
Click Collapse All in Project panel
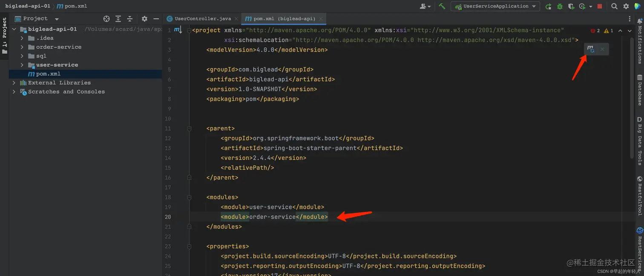tap(130, 19)
